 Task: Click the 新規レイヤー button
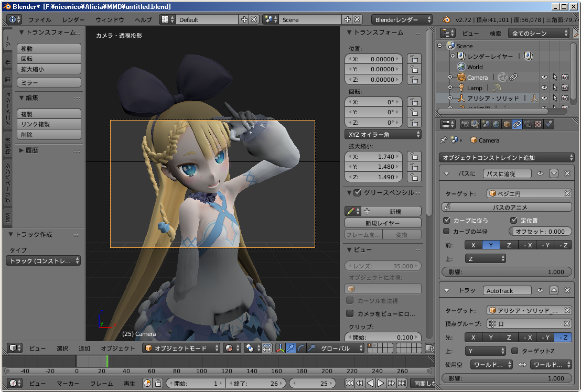tap(383, 223)
